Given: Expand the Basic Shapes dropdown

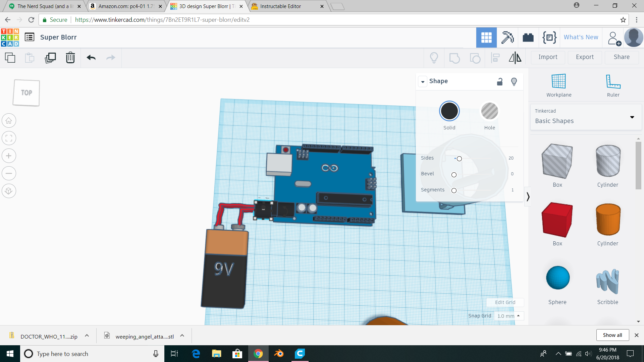Looking at the screenshot, I should tap(632, 117).
